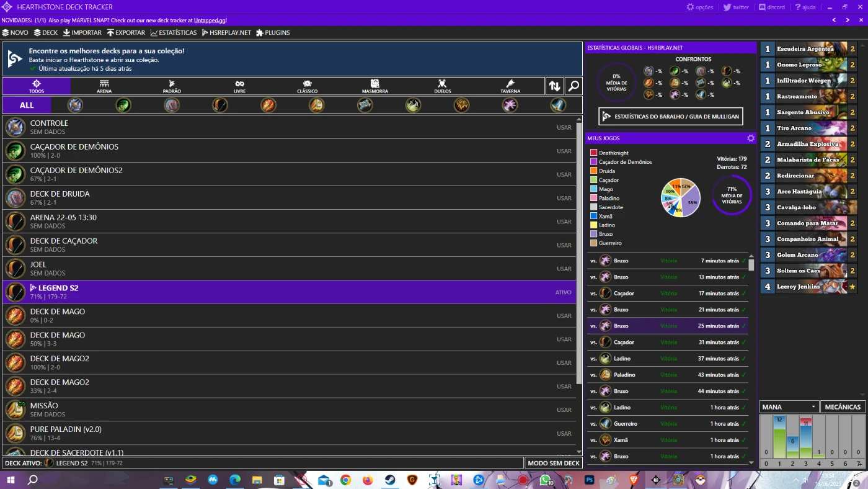This screenshot has height=489, width=868.
Task: Open the twitter link in title bar
Action: 736,7
